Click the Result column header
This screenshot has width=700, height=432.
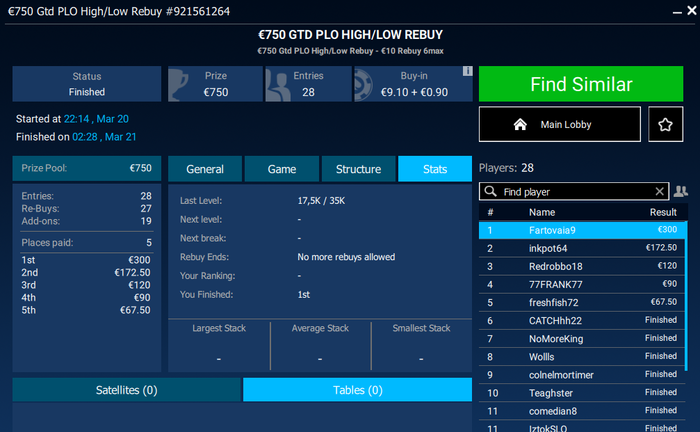pos(663,212)
